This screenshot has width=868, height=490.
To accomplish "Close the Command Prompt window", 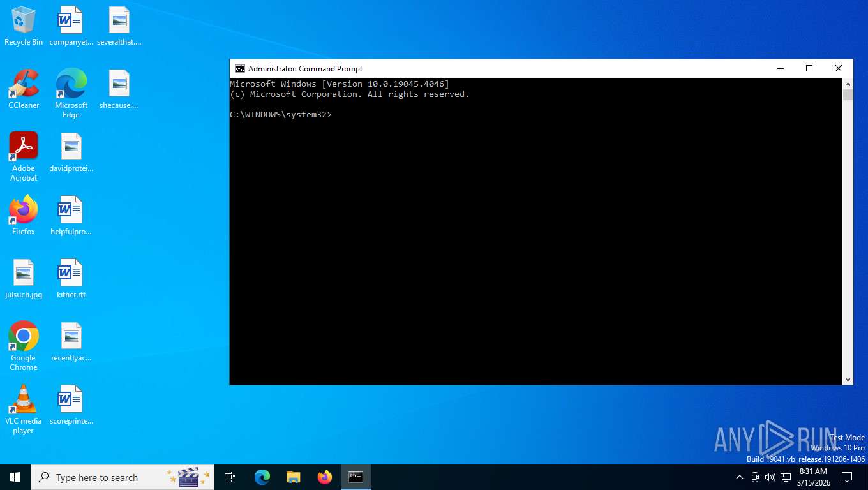I will 839,69.
